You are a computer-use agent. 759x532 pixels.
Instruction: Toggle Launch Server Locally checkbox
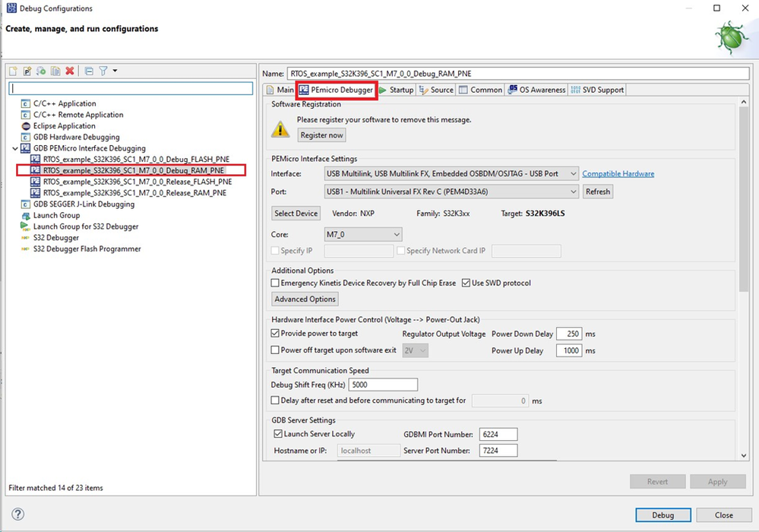(278, 434)
